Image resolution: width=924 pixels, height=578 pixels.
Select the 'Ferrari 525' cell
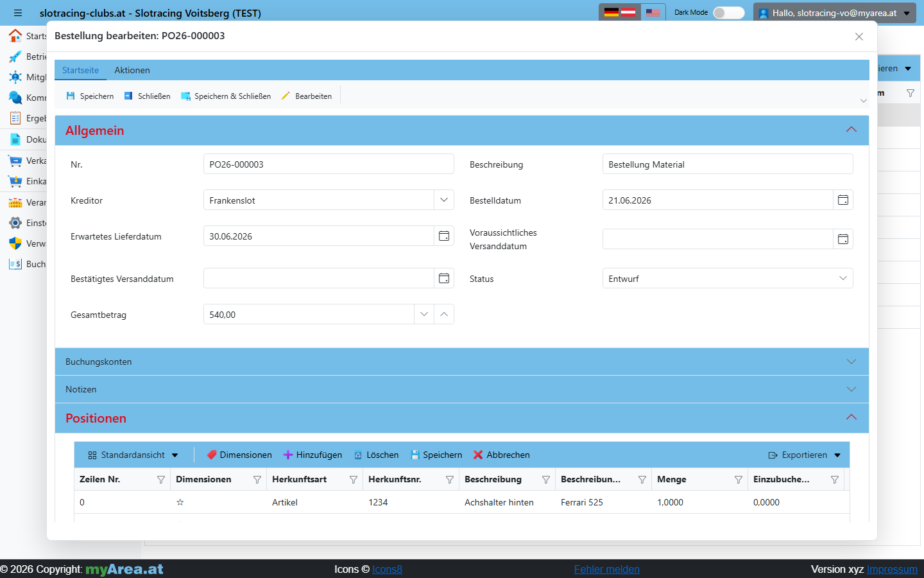[x=603, y=502]
